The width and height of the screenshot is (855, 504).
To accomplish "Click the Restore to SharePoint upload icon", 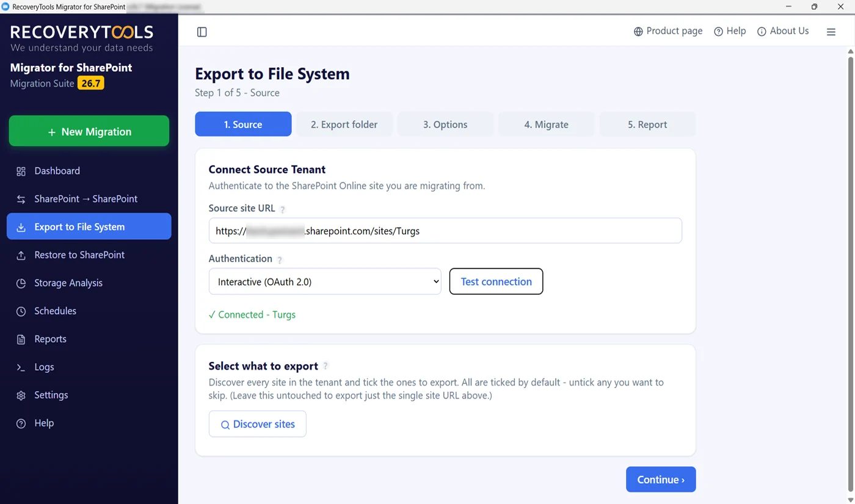I will (x=21, y=256).
